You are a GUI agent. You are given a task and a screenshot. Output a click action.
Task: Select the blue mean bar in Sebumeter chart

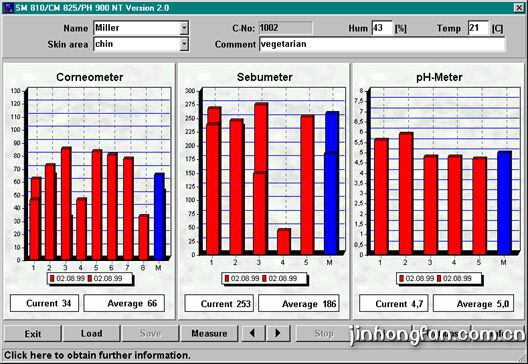pos(332,183)
